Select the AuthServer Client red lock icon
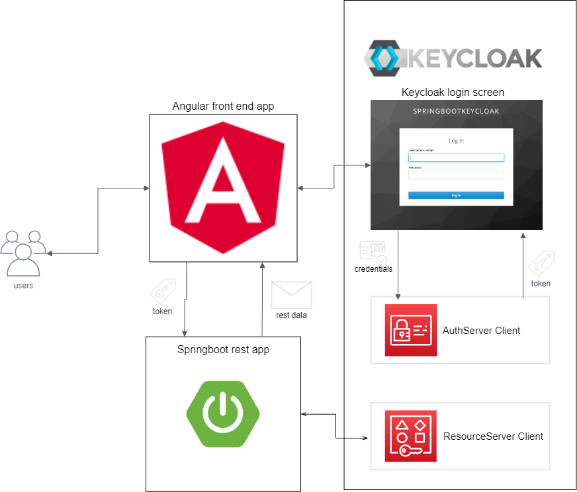The image size is (577, 492). tap(411, 330)
